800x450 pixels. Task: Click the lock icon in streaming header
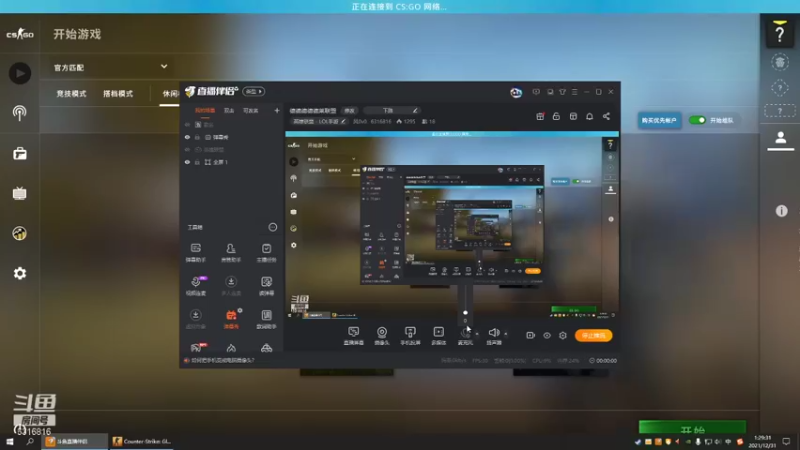point(556,116)
